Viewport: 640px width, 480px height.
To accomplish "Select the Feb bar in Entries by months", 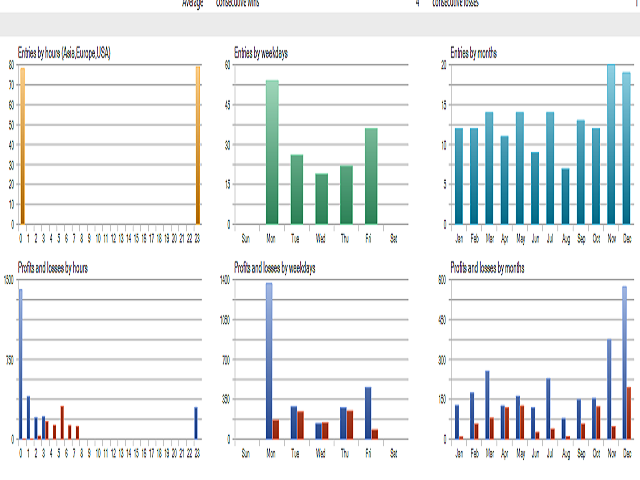I will tap(474, 176).
